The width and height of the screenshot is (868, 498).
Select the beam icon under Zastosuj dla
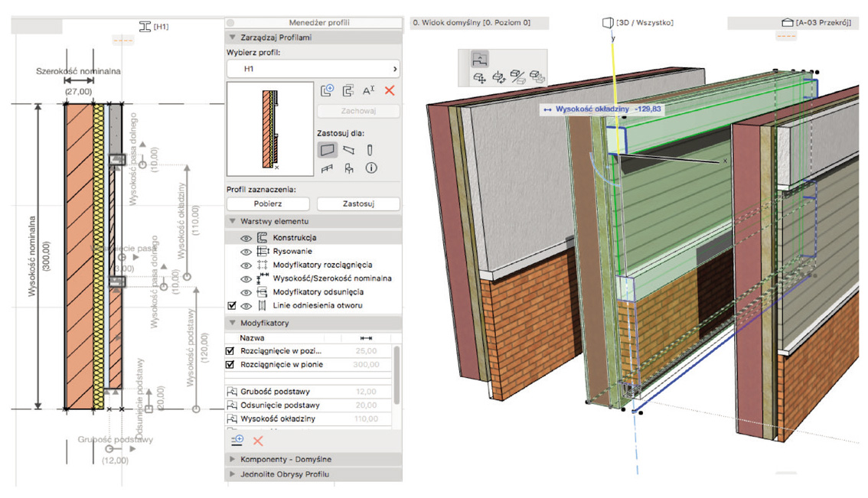pyautogui.click(x=349, y=150)
